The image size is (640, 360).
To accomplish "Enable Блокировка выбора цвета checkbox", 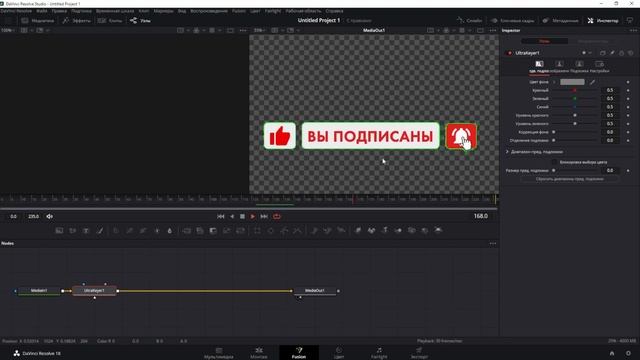I will coord(554,162).
